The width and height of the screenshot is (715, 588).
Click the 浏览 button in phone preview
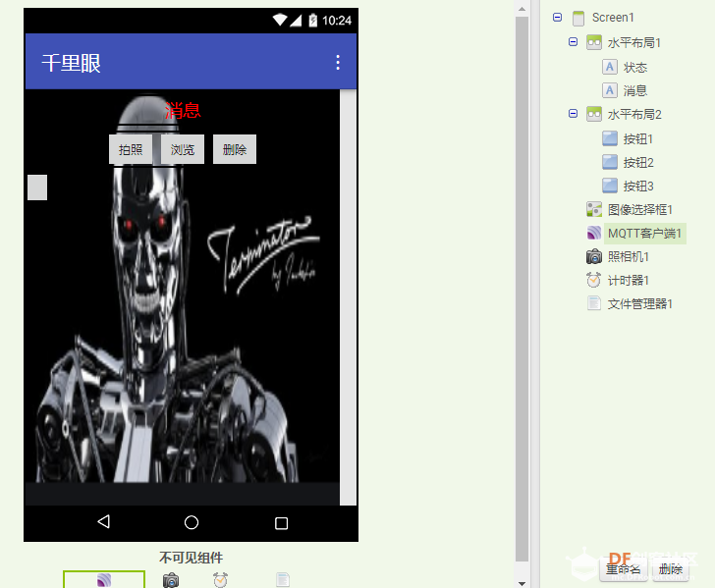coord(183,149)
